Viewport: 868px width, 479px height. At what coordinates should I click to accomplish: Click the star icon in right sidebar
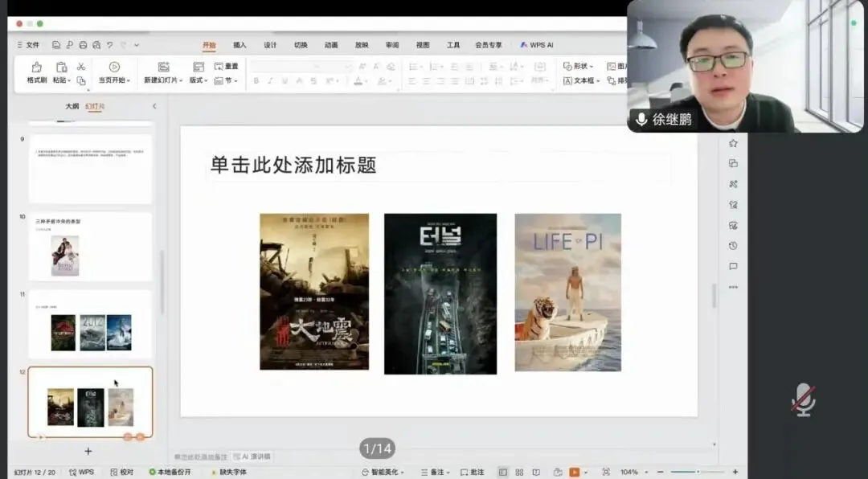734,143
